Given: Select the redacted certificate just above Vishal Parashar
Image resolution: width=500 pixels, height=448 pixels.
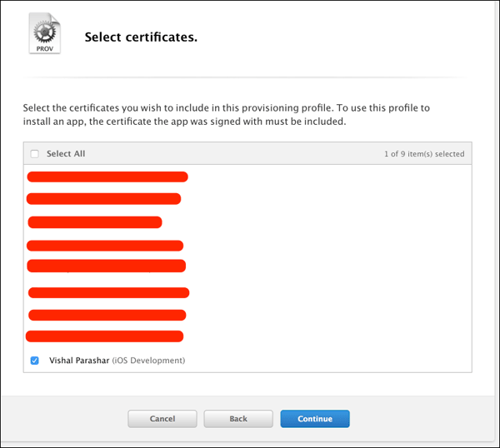Looking at the screenshot, I should tap(104, 336).
